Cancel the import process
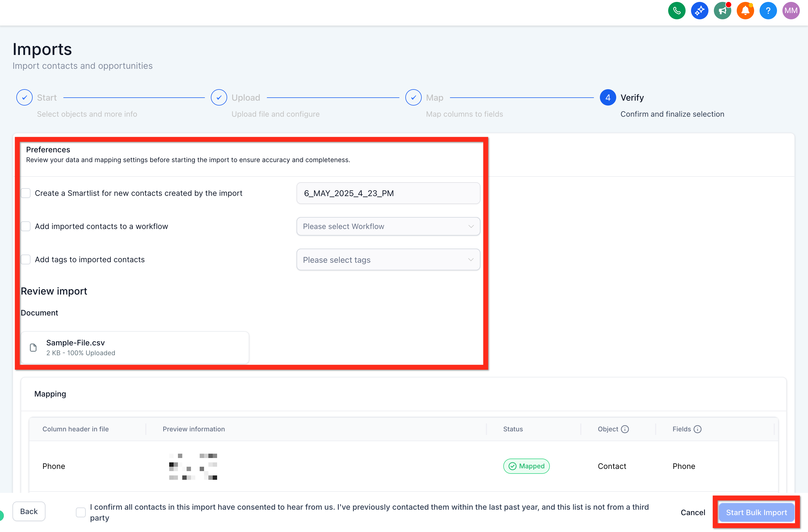This screenshot has height=532, width=808. (x=693, y=512)
